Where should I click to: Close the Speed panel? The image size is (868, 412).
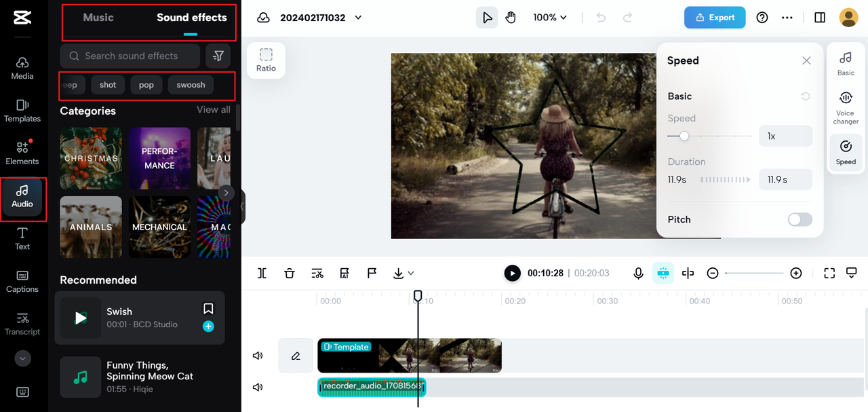pyautogui.click(x=806, y=60)
